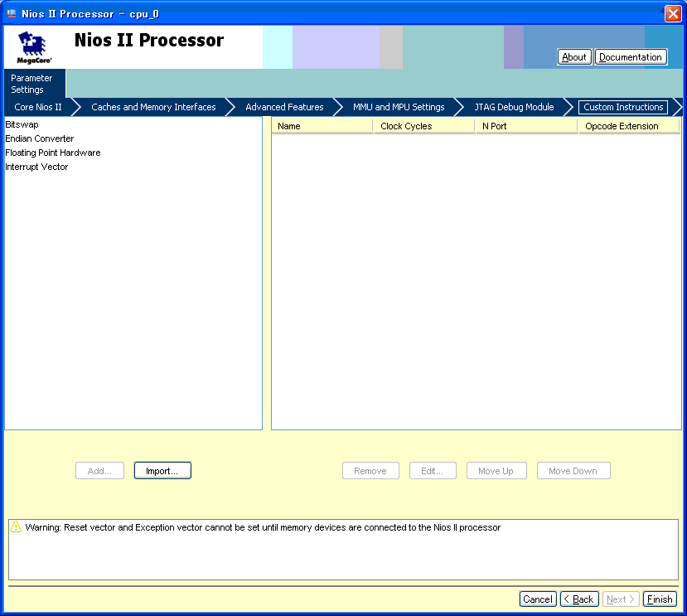
Task: Click the Import... button
Action: coord(162,471)
